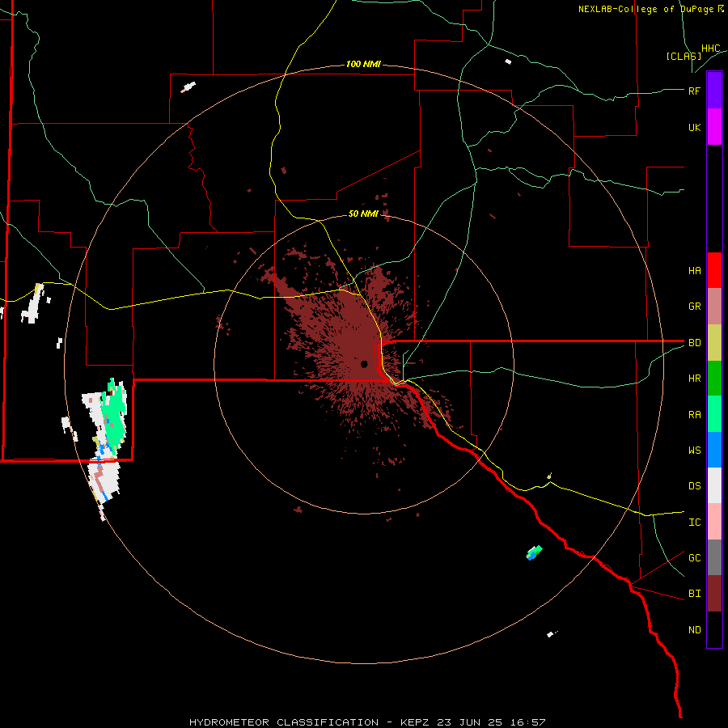728x728 pixels.
Task: Click the '100 NMI' range ring label
Action: pos(363,64)
